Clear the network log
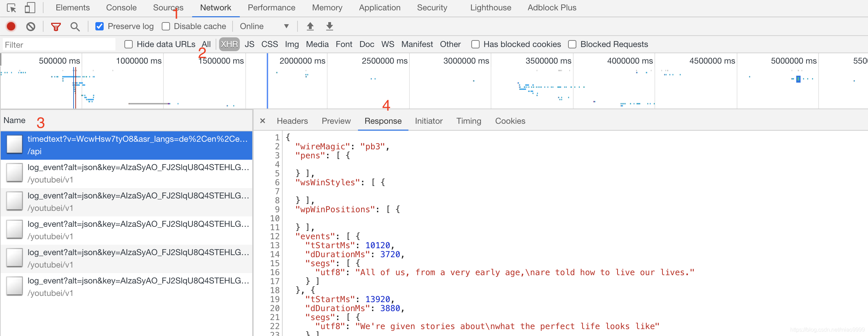868x336 pixels. pos(31,26)
